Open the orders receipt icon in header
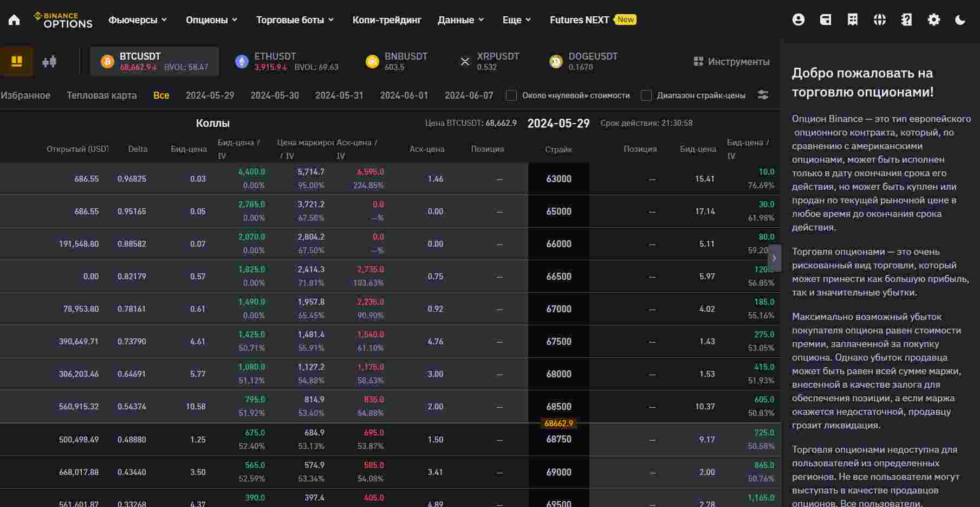Image resolution: width=980 pixels, height=507 pixels. (x=853, y=20)
